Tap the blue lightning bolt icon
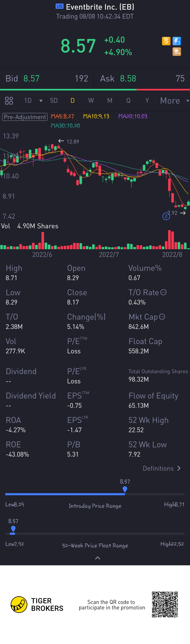The image size is (190, 644). [177, 41]
